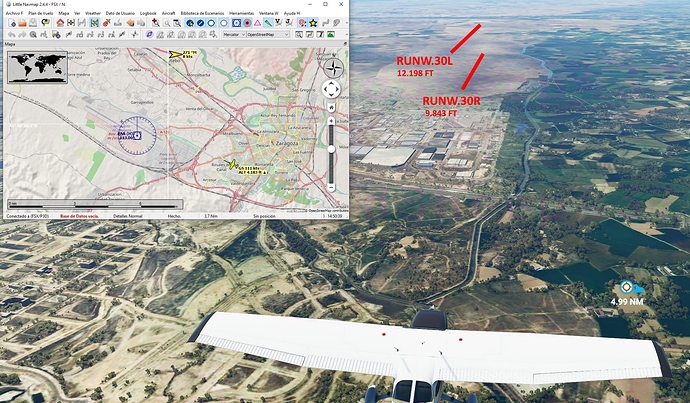Toggle the ILS feather display
The width and height of the screenshot is (690, 403).
pyautogui.click(x=268, y=23)
